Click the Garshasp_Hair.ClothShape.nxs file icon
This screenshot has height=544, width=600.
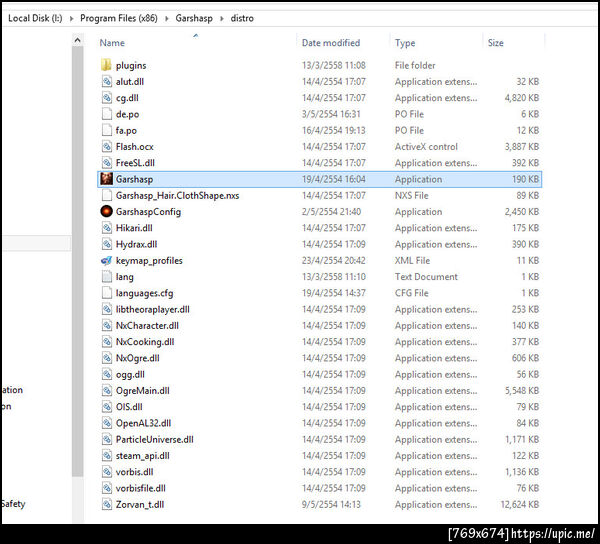pos(106,195)
